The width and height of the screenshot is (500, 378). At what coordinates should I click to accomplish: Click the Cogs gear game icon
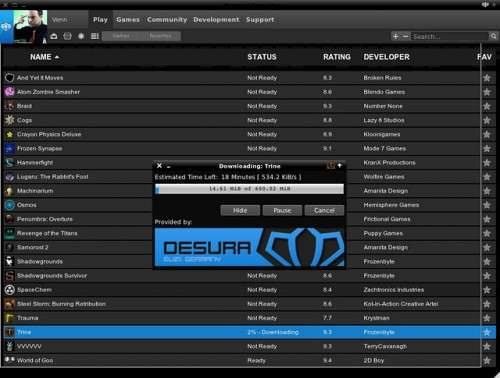pos(10,120)
